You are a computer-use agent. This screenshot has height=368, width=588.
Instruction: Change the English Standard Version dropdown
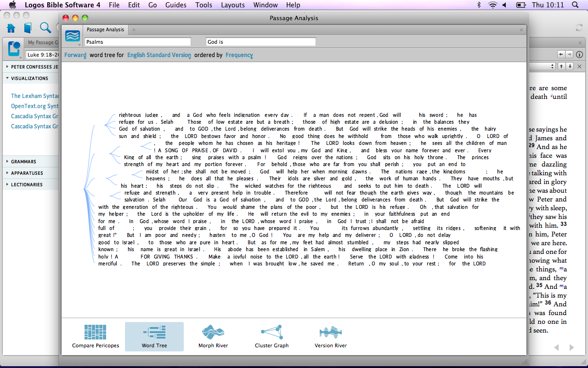tap(159, 55)
